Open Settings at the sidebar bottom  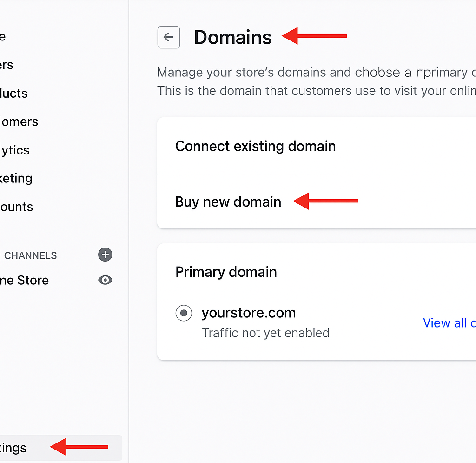pos(14,448)
